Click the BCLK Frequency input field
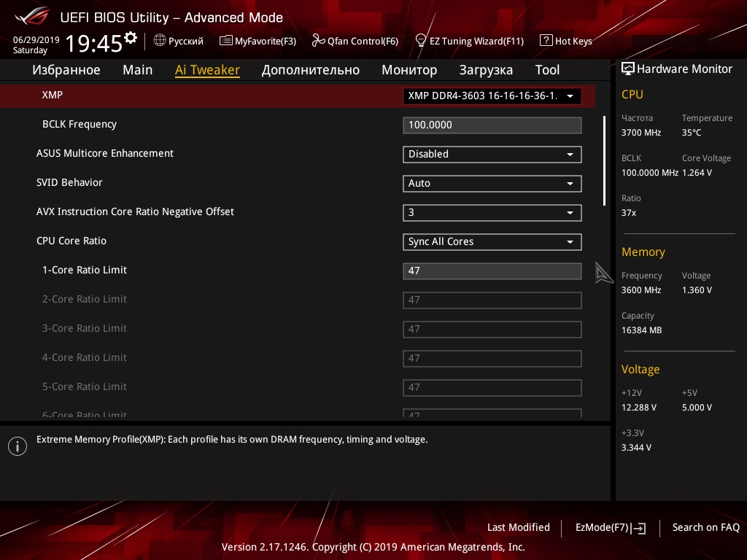Screen dimensions: 747x560 (x=492, y=125)
